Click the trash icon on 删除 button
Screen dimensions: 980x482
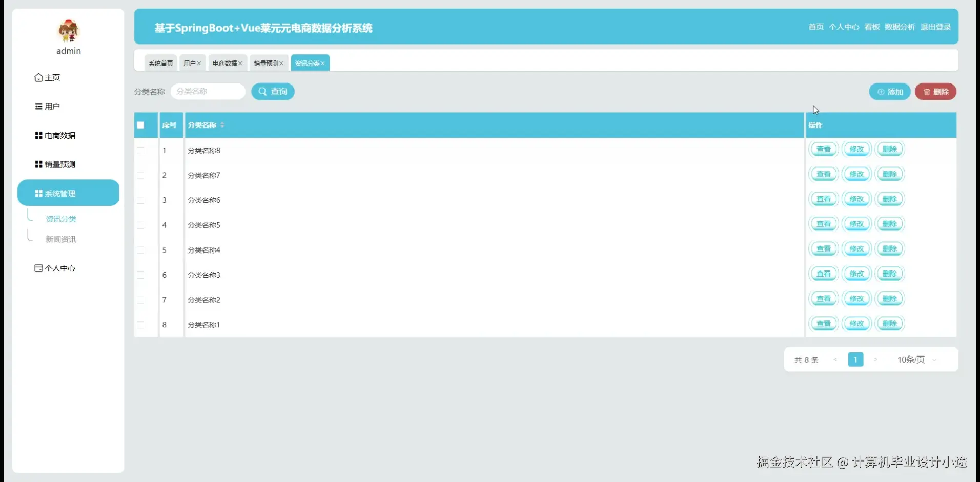pos(927,91)
